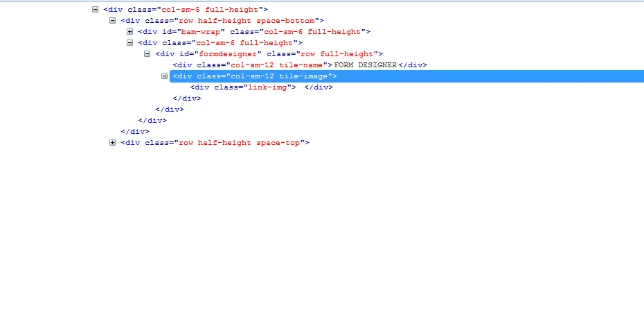Click the "col-sm-12 tile-name" class value

(277, 65)
